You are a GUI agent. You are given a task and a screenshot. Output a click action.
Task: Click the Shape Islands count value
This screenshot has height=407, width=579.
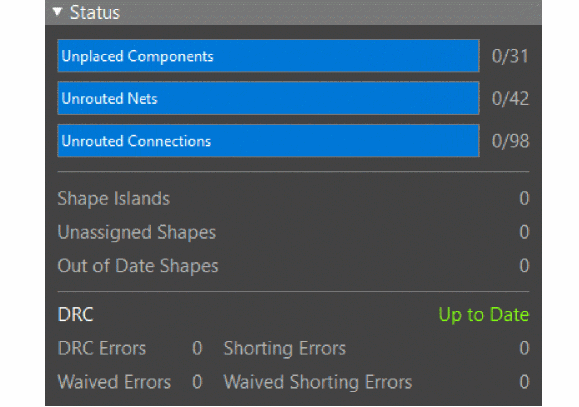[x=524, y=198]
